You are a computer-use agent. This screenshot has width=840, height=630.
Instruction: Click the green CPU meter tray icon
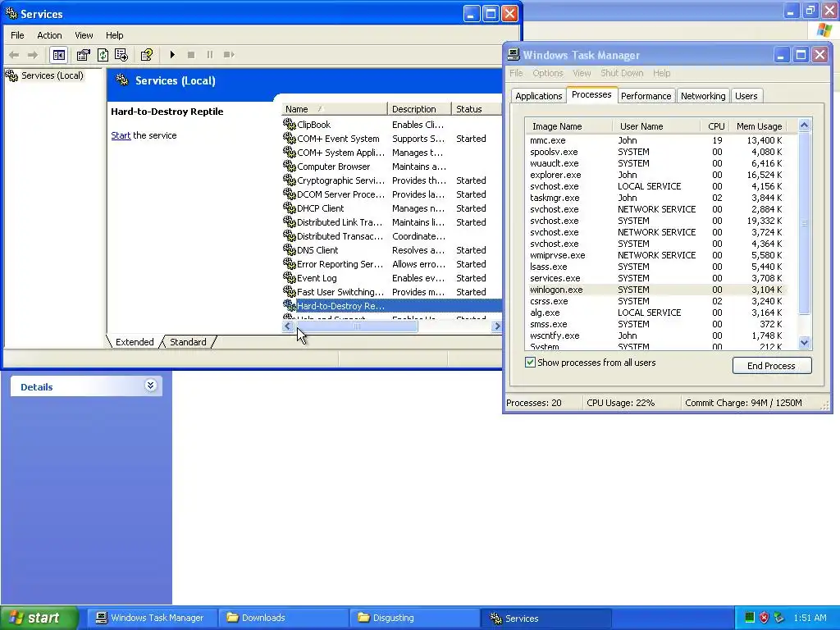pos(750,618)
